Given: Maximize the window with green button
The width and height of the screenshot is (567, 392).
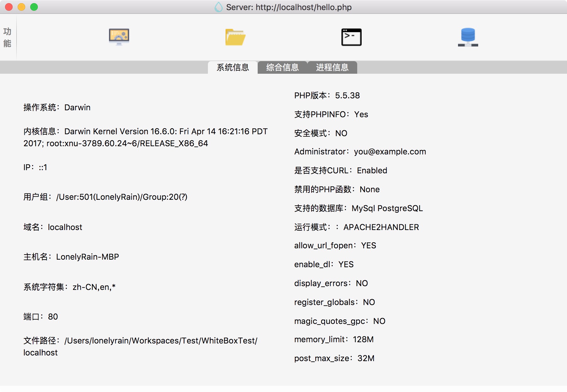Looking at the screenshot, I should (x=34, y=7).
